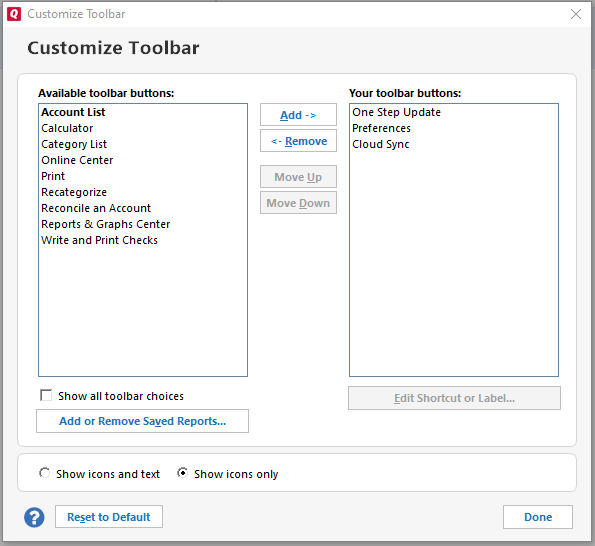Enable Show all toolbar choices checkbox
The image size is (595, 546).
point(46,395)
